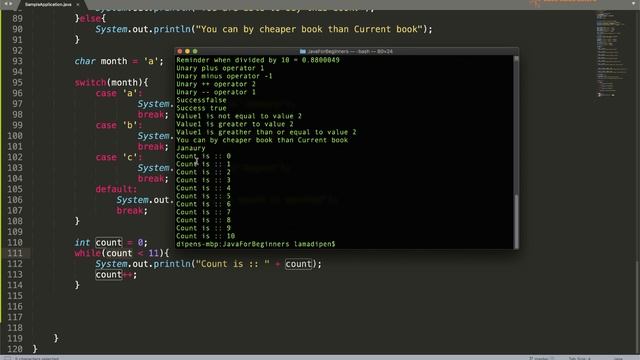
Task: Toggle the side bar icon in the status bar
Action: click(8, 358)
